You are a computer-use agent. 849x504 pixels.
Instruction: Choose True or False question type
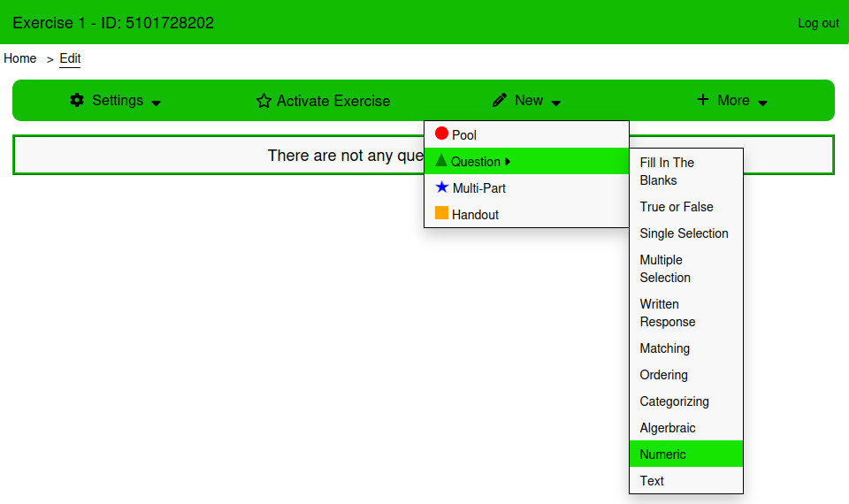click(676, 207)
